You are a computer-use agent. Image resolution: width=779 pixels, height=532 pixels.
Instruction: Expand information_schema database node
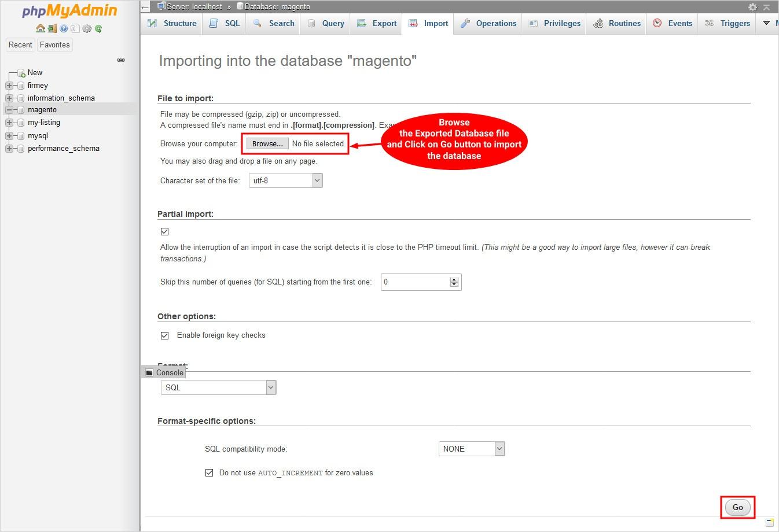(9, 98)
